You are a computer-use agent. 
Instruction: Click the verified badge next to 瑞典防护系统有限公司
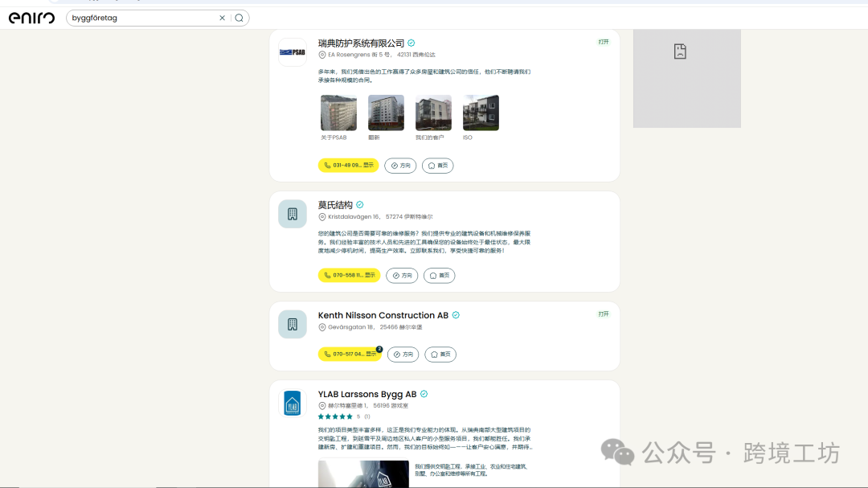[410, 43]
